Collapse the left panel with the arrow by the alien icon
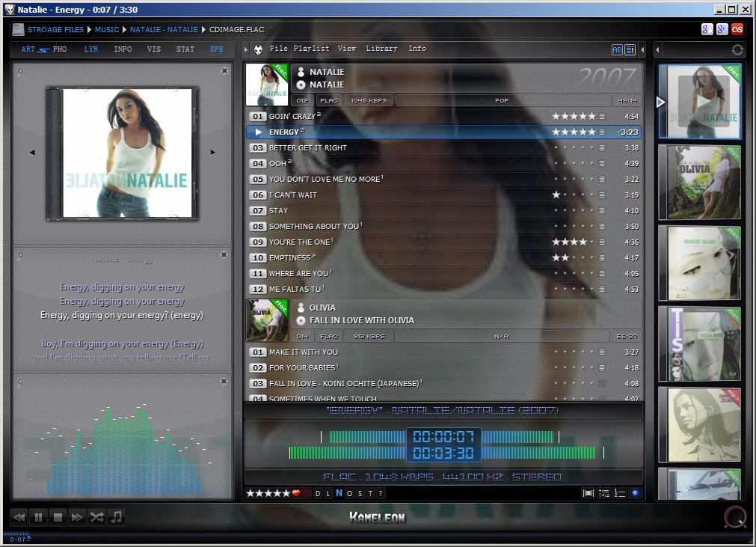 [246, 49]
